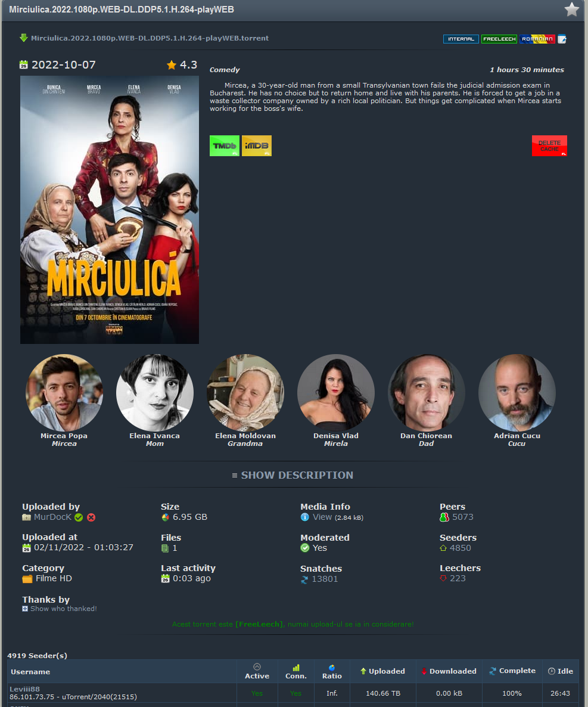Select the FREELEECH tag badge
Image resolution: width=588 pixels, height=707 pixels.
pyautogui.click(x=499, y=39)
